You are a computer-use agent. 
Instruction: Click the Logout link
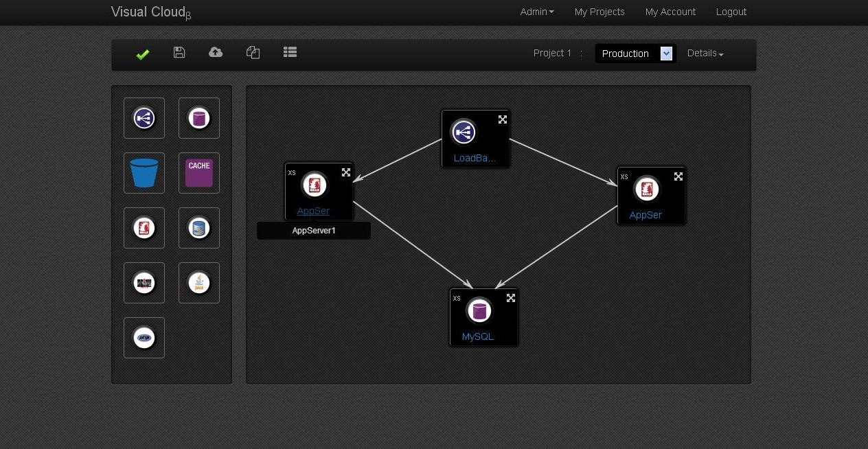(x=731, y=12)
